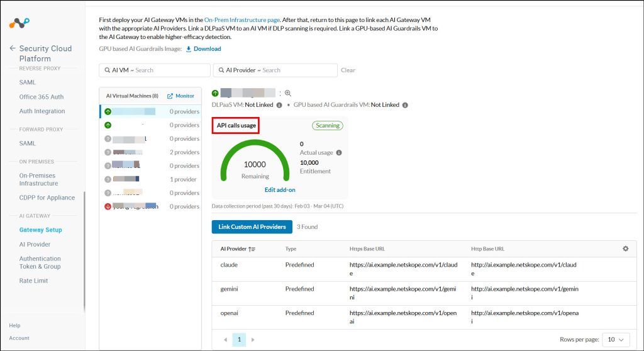Click the API usage gauge showing 10000 Remaining
Image resolution: width=644 pixels, height=351 pixels.
pyautogui.click(x=255, y=160)
